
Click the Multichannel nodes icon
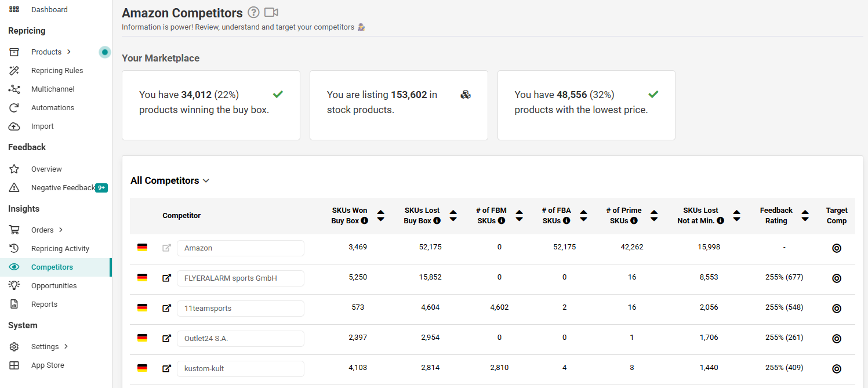(14, 89)
